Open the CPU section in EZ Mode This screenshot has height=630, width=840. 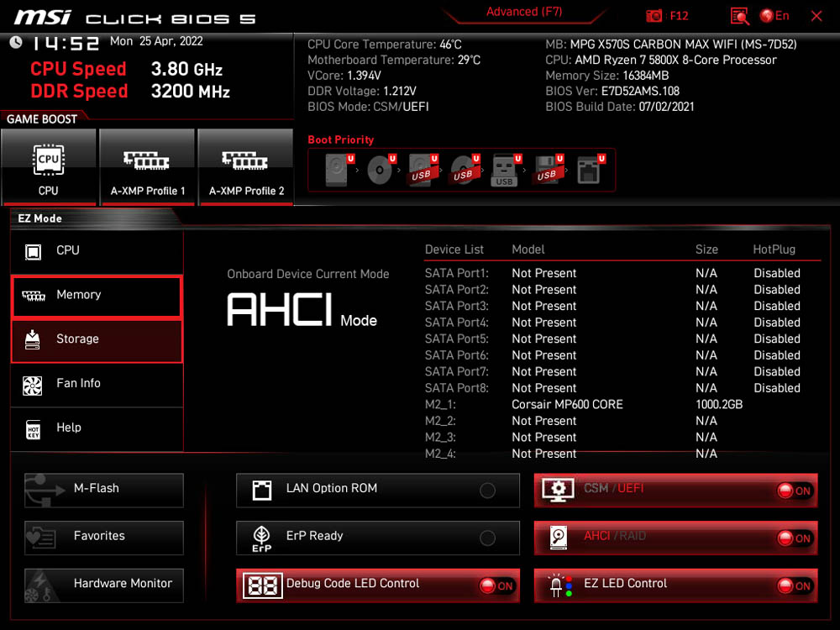tap(97, 250)
